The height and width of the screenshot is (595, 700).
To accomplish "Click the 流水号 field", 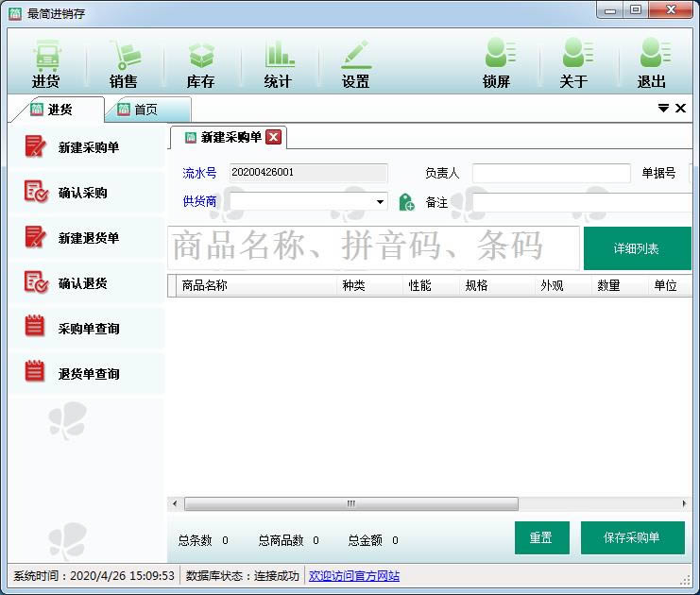I will click(x=308, y=173).
